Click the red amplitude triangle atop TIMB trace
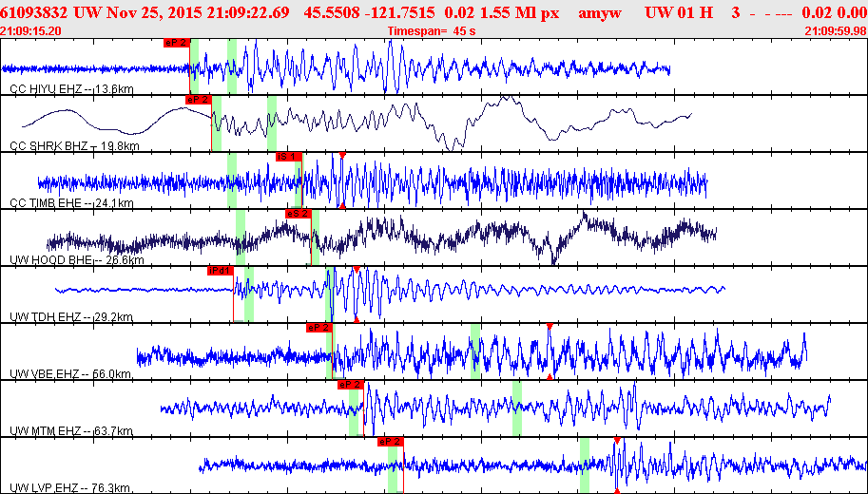This screenshot has height=494, width=868. coord(342,156)
